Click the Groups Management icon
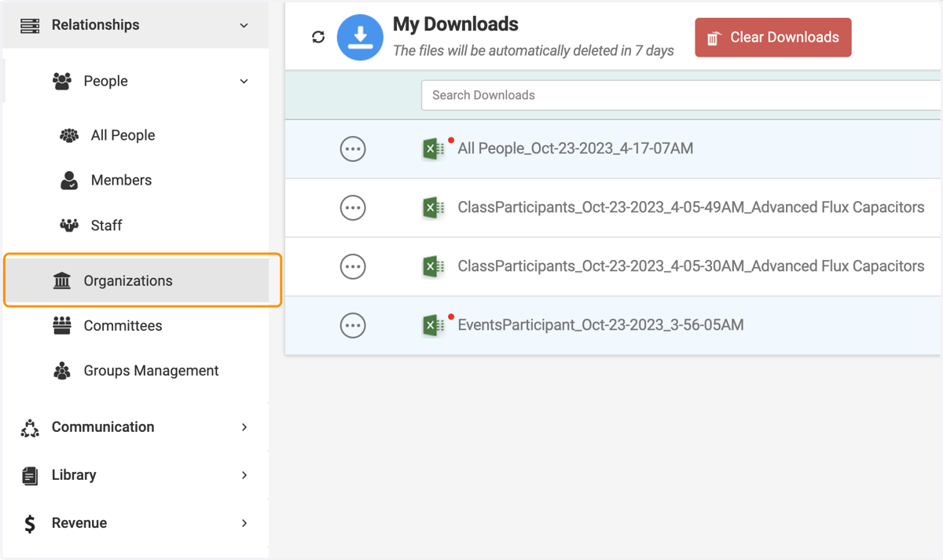The height and width of the screenshot is (560, 943). (x=62, y=371)
